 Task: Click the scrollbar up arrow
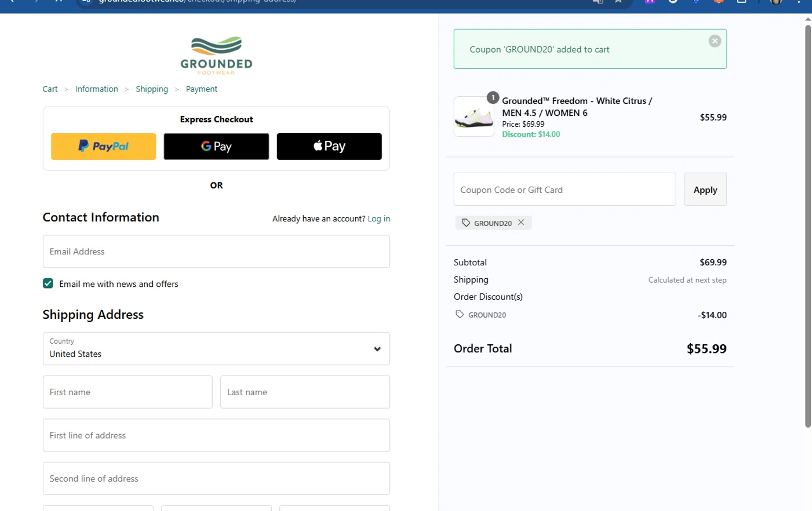[x=808, y=19]
